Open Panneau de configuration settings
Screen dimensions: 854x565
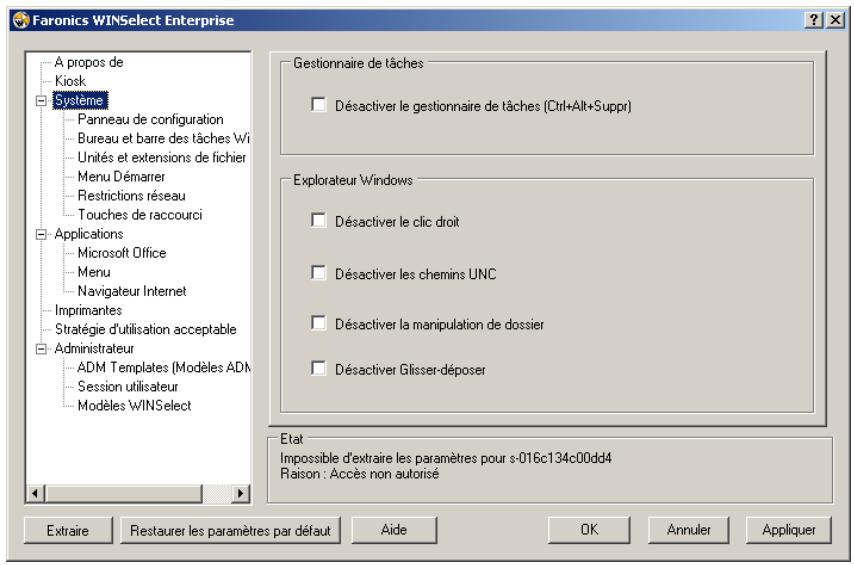[150, 119]
